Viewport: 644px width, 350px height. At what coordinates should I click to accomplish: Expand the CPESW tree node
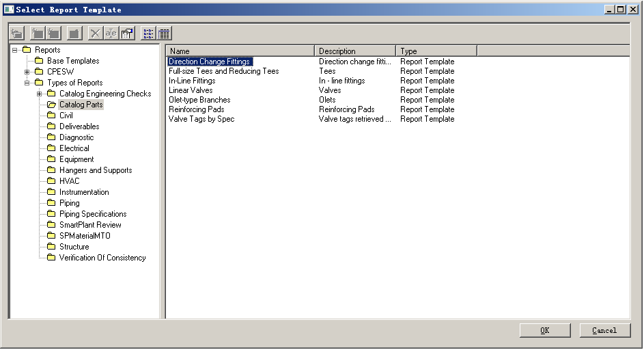tap(27, 72)
